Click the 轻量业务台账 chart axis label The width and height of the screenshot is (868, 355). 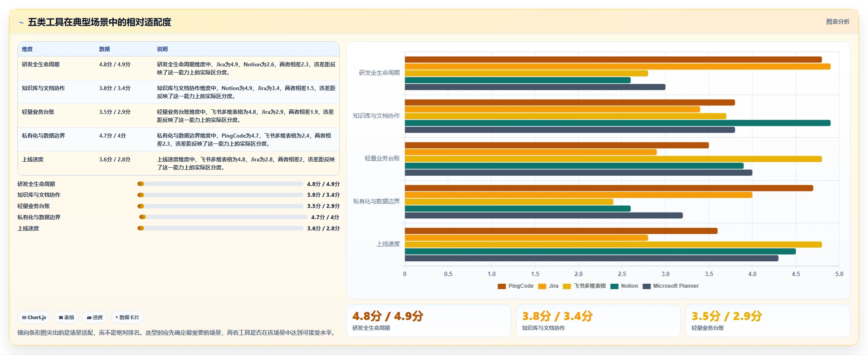tap(382, 158)
